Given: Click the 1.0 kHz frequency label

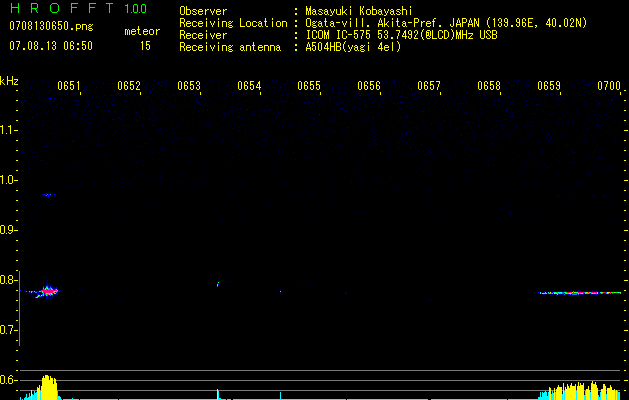Looking at the screenshot, I should click(x=8, y=180).
